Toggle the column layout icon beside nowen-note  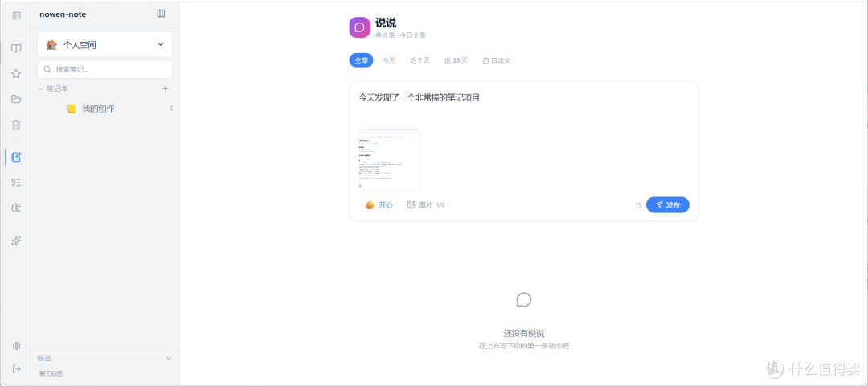[161, 14]
